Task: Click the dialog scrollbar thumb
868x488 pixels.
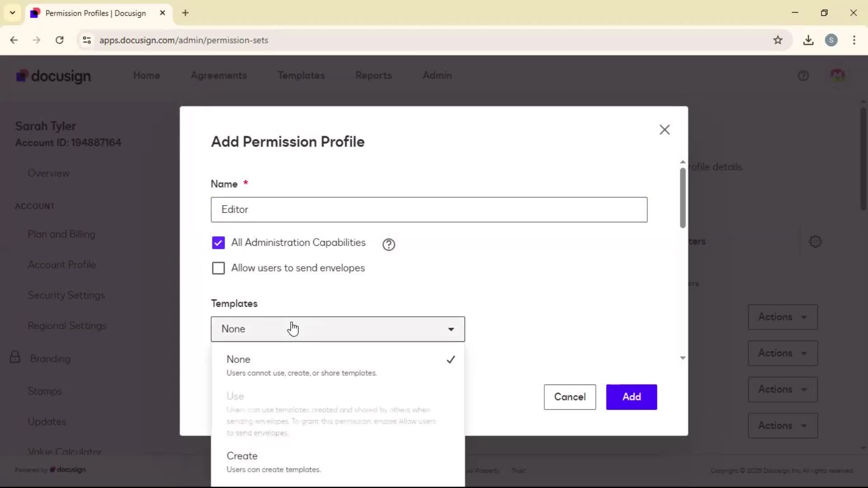Action: pyautogui.click(x=683, y=197)
